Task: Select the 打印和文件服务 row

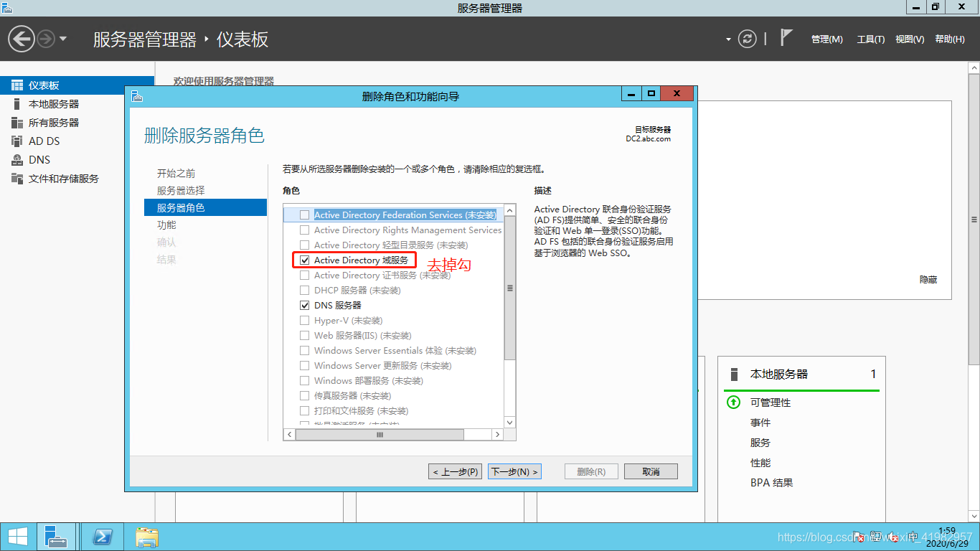Action: [395, 410]
